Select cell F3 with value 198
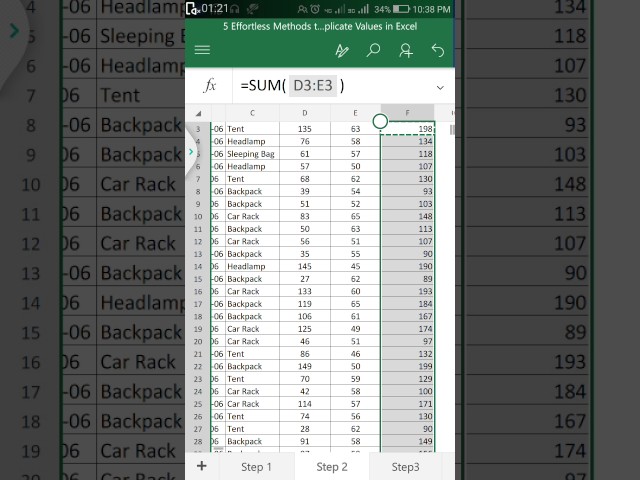 coord(407,129)
